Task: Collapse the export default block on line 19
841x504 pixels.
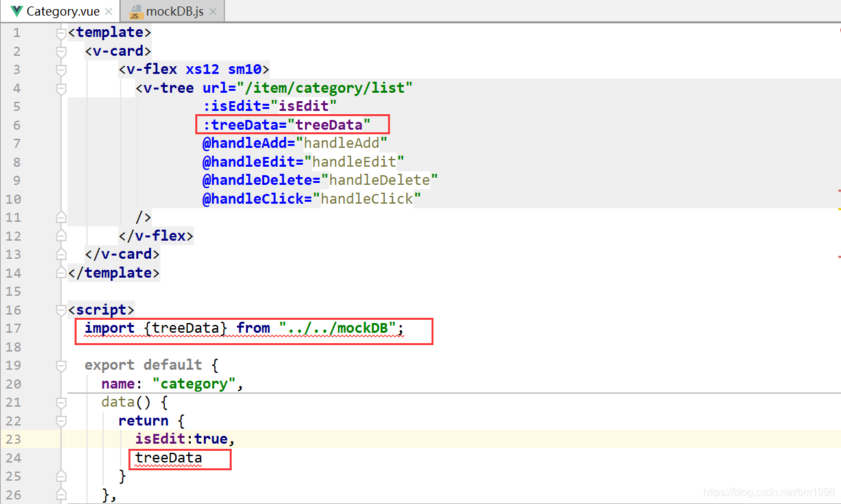Action: [61, 365]
